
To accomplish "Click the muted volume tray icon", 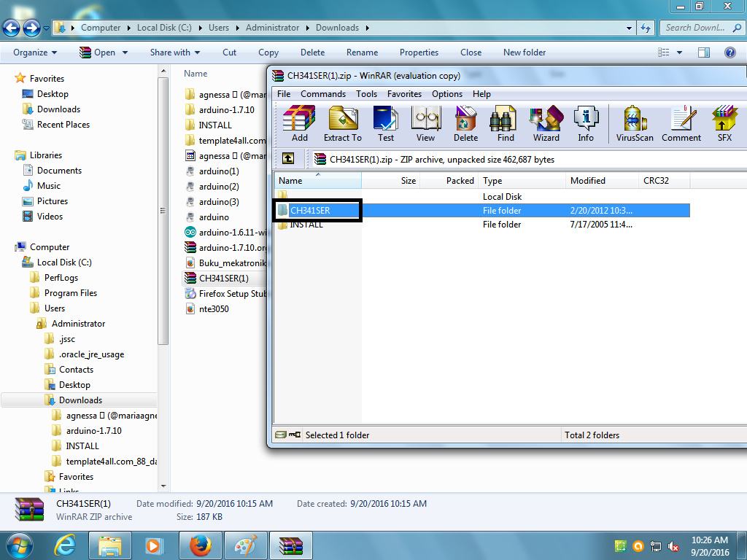I will tap(673, 546).
